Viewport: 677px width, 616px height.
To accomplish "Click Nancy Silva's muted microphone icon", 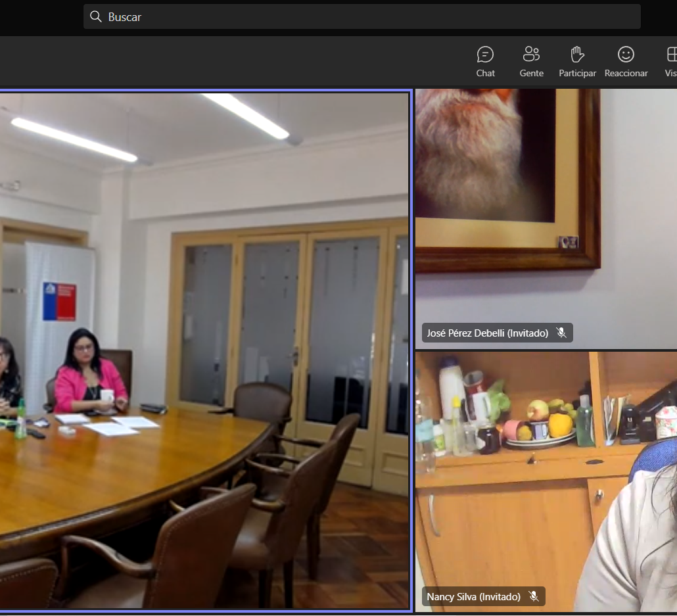I will 534,596.
